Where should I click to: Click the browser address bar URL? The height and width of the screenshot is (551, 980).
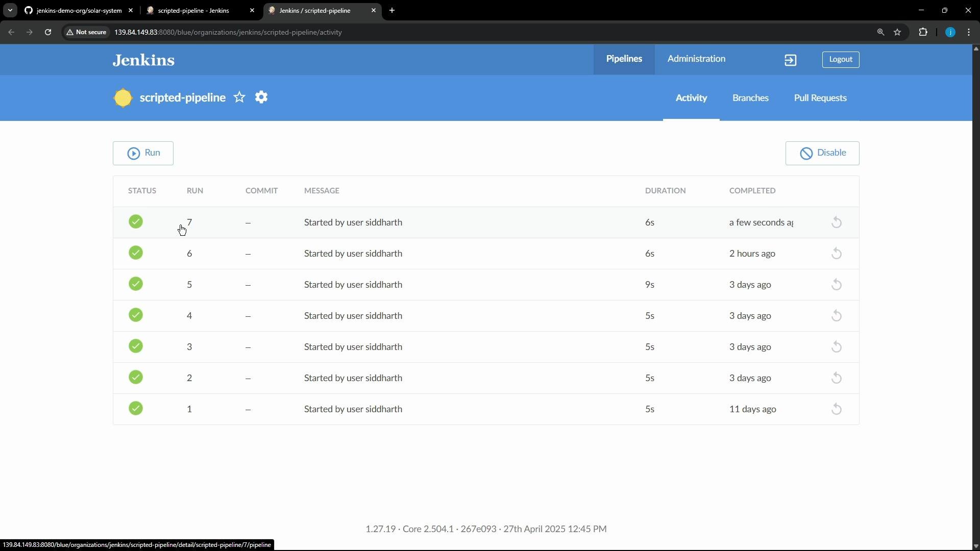click(x=228, y=32)
